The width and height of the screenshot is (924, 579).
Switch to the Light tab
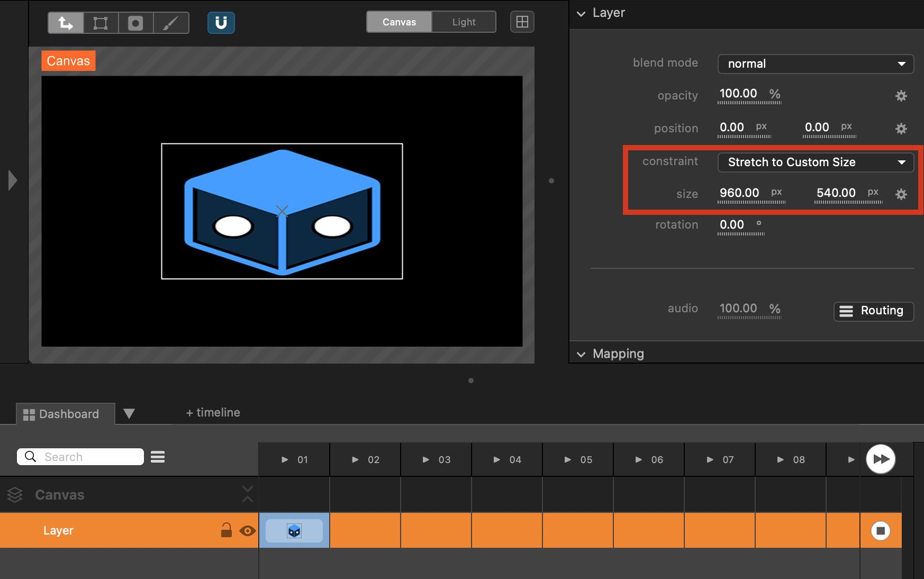[464, 22]
